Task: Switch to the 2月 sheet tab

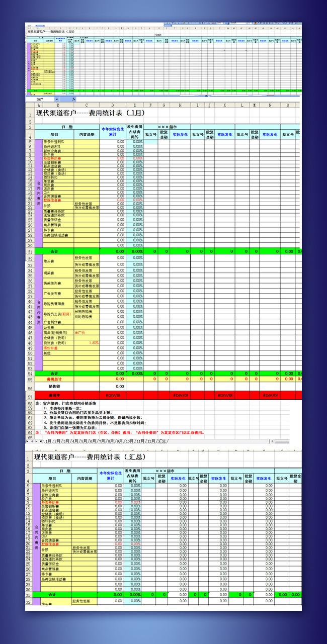Action: [x=58, y=441]
